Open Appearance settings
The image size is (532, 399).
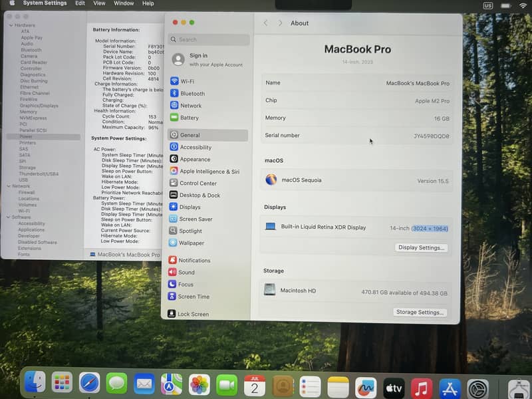[190, 159]
